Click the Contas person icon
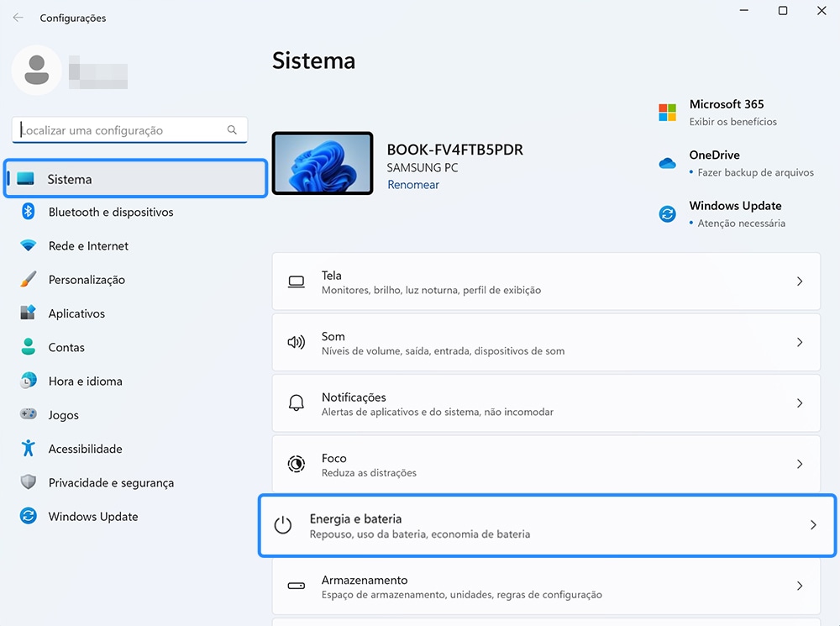Image resolution: width=840 pixels, height=626 pixels. [29, 347]
